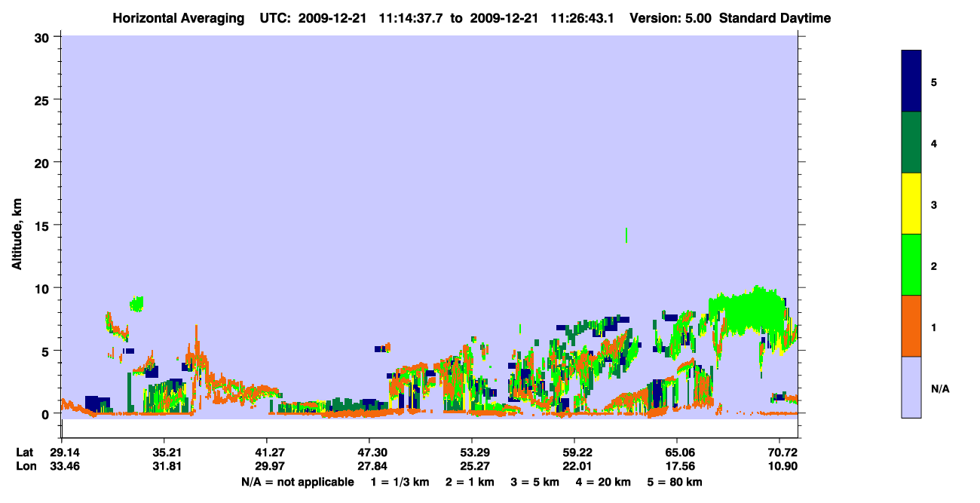The height and width of the screenshot is (503, 980).
Task: Click the bright green swatch labeled 2
Action: [911, 265]
